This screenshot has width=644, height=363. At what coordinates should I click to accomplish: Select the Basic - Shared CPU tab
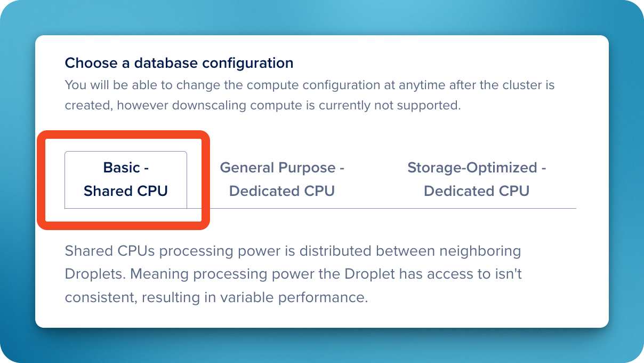pyautogui.click(x=126, y=179)
